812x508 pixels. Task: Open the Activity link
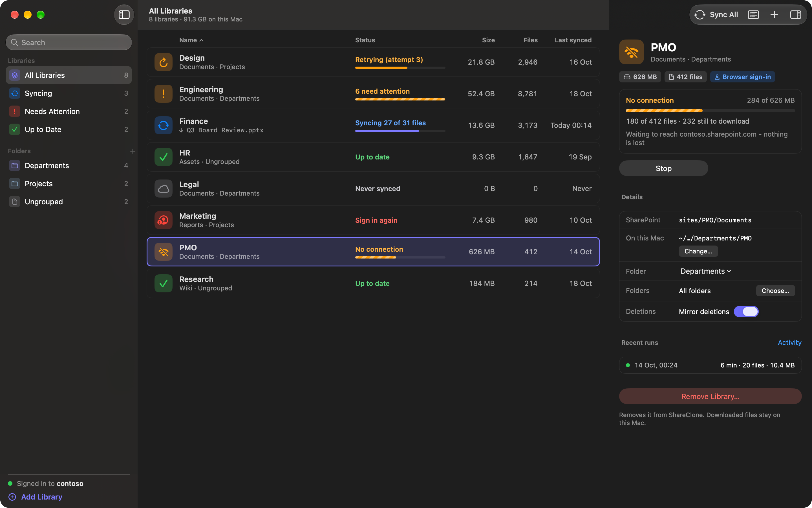tap(789, 342)
